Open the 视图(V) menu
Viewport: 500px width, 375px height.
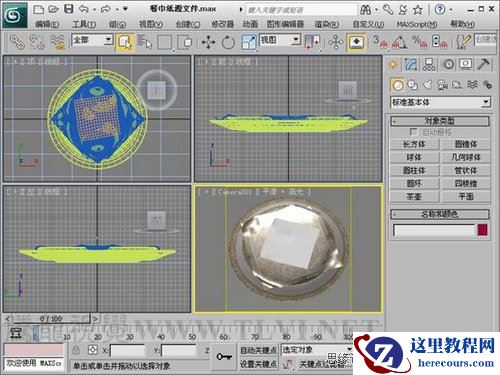point(151,24)
